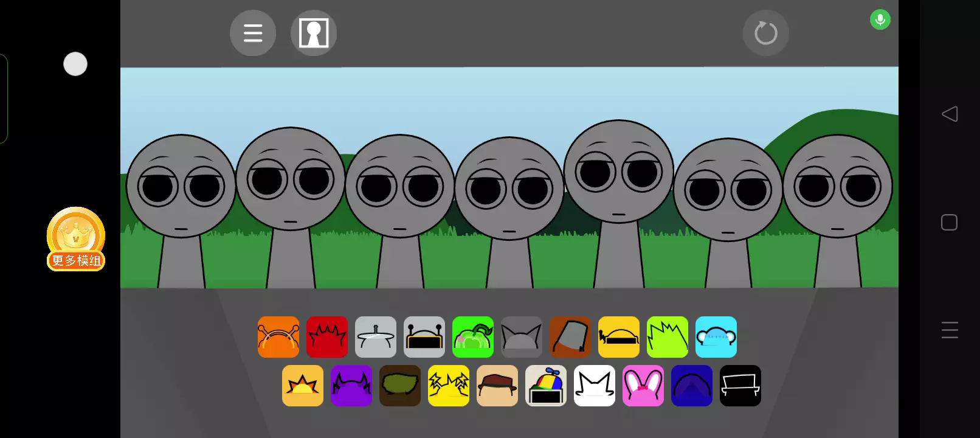This screenshot has height=438, width=980.
Task: Open the Android recent apps button
Action: click(950, 330)
